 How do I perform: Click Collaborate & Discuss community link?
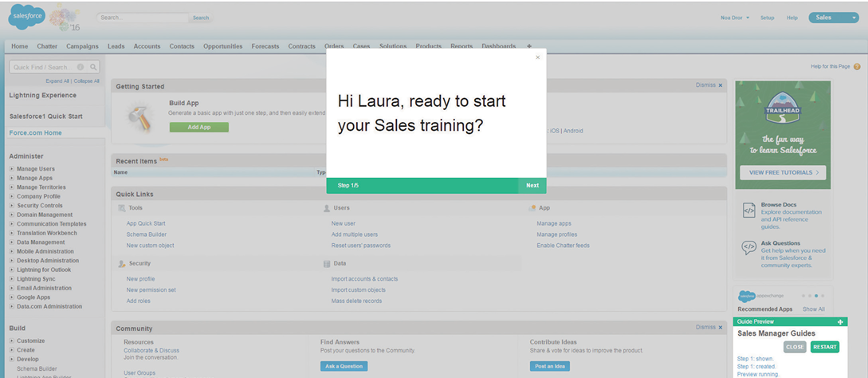coord(151,350)
